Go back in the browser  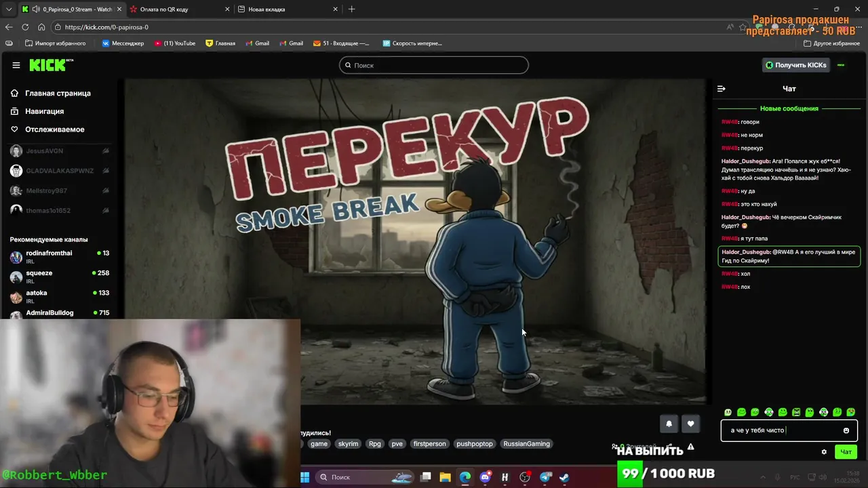point(9,27)
